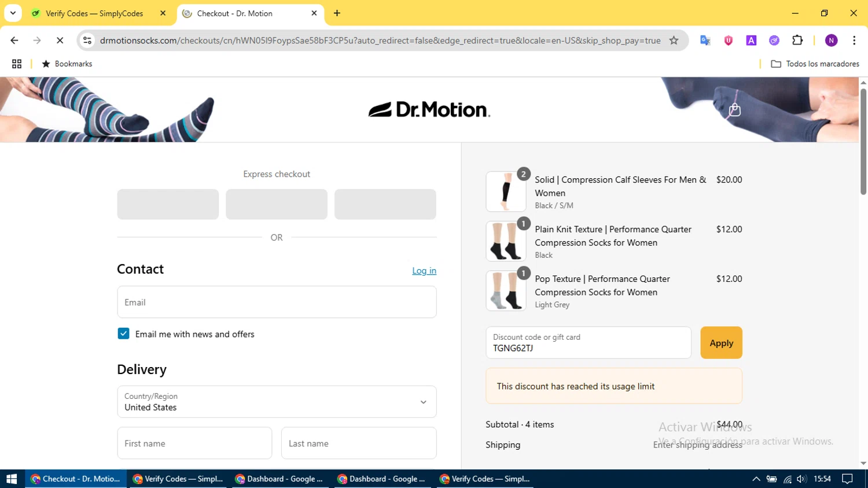Image resolution: width=868 pixels, height=488 pixels.
Task: Open a new tab with plus button
Action: (337, 13)
